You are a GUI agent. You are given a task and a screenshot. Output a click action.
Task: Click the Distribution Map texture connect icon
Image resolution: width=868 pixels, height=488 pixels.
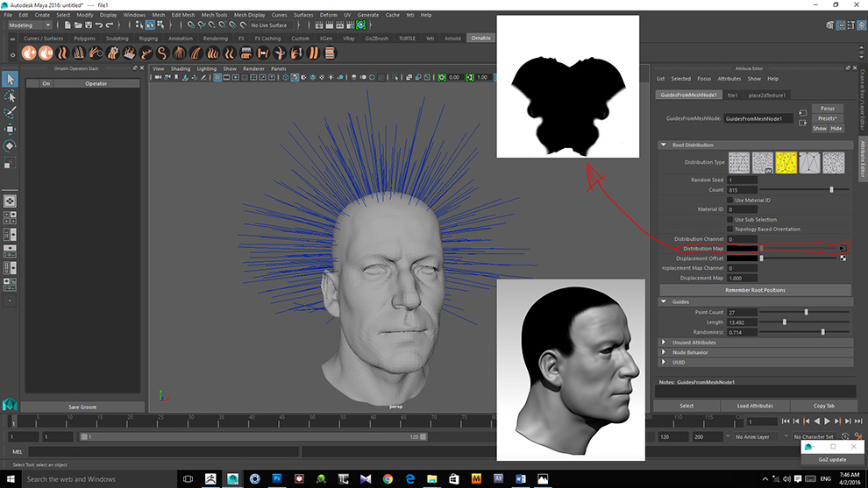[x=843, y=249]
